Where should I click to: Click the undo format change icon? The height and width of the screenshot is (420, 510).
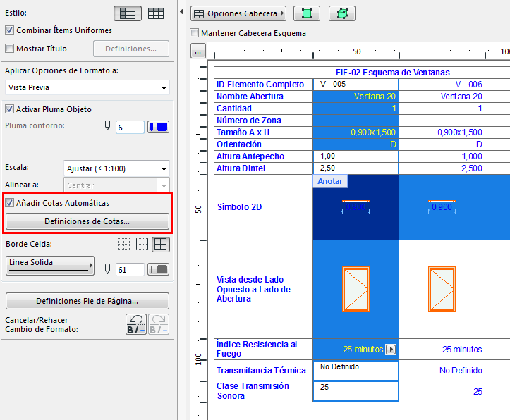135,324
